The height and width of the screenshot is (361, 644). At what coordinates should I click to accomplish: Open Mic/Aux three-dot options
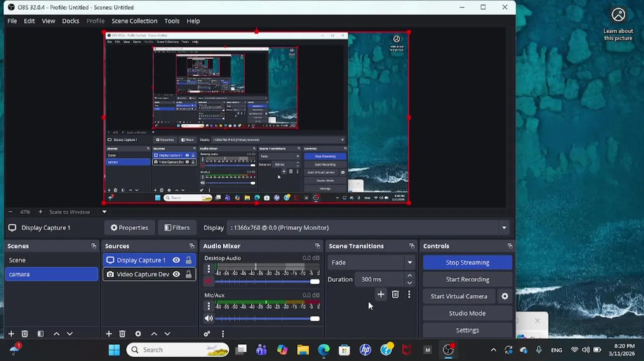[209, 306]
